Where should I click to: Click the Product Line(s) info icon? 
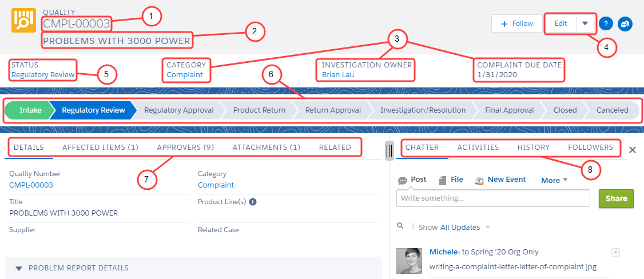tap(252, 202)
